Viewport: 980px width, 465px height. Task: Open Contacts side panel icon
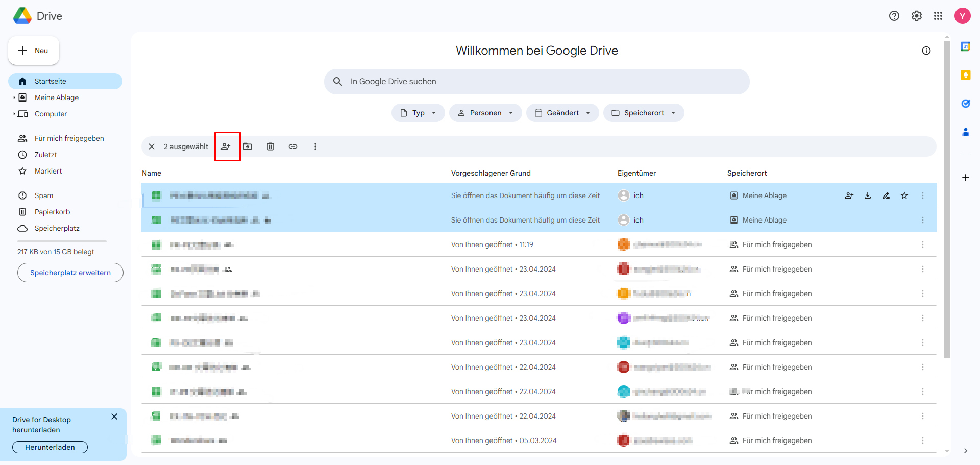tap(966, 132)
